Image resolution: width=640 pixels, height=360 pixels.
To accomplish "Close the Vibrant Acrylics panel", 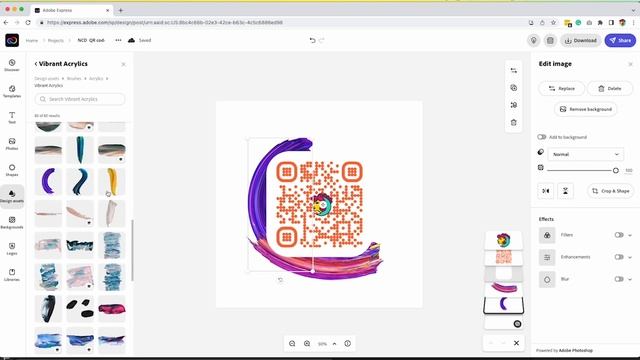I will click(123, 64).
